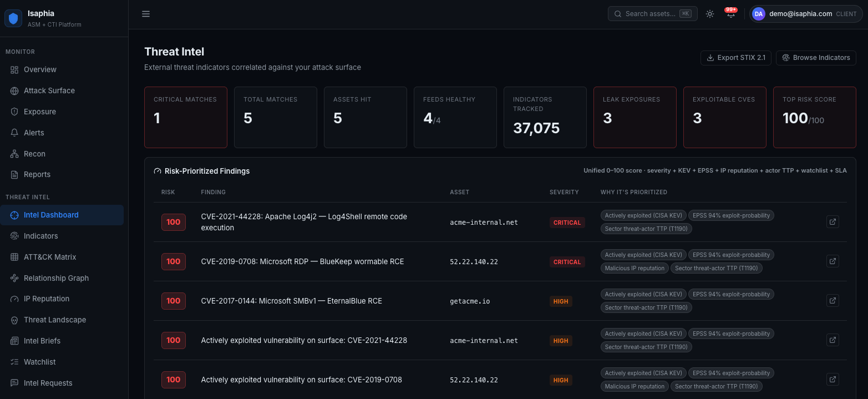Viewport: 868px width, 399px height.
Task: Open external link for BlueKeep finding
Action: (833, 261)
